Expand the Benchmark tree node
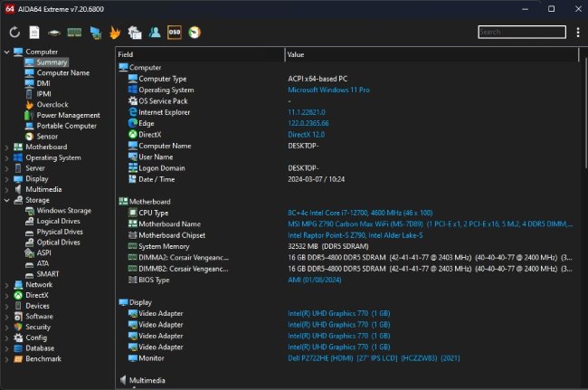Viewport: 588px width, 390px height. coord(6,359)
